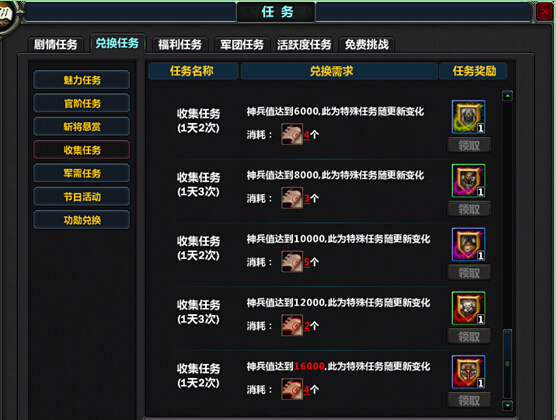This screenshot has width=556, height=420.
Task: Click the scroll item icon costing 3个
Action: coord(292,198)
